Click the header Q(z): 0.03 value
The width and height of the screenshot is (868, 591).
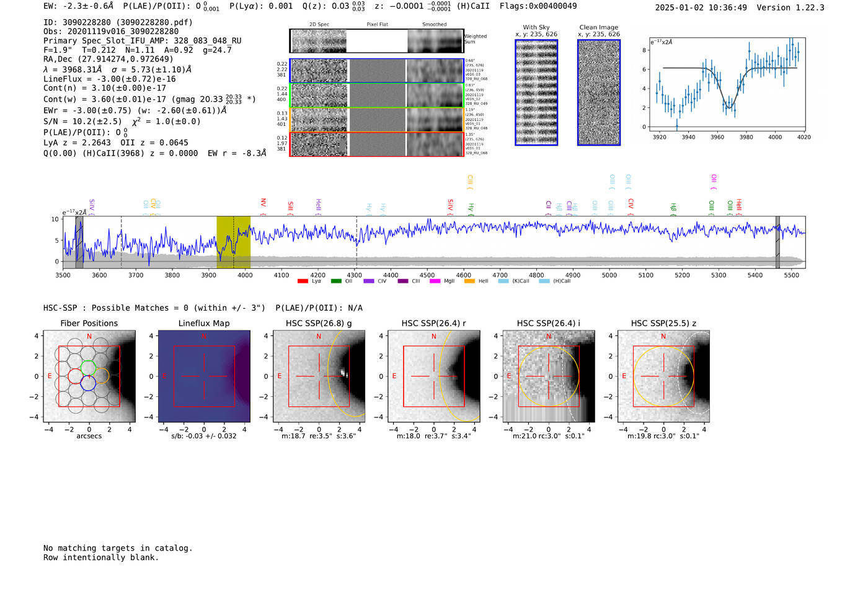[x=334, y=6]
